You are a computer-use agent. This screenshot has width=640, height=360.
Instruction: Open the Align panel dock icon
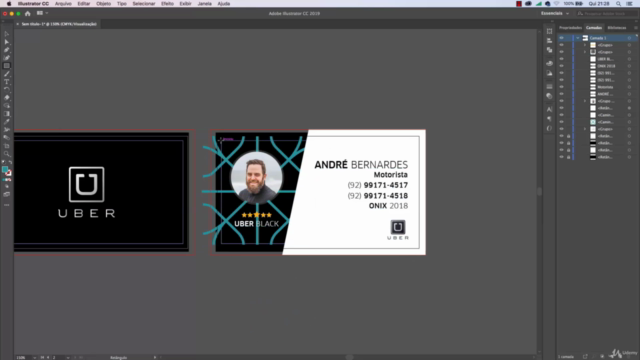(549, 40)
